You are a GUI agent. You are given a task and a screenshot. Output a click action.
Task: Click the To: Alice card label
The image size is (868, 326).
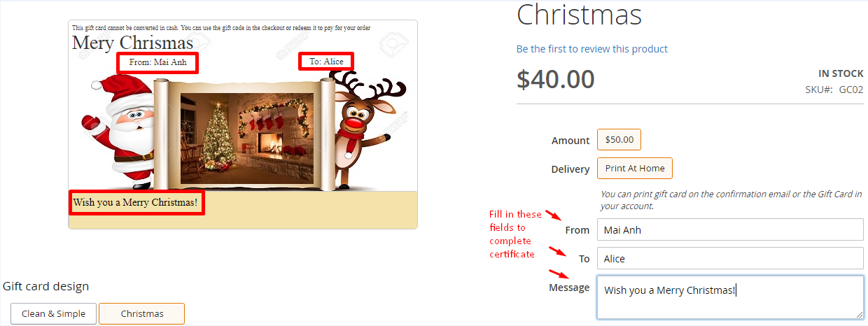[x=326, y=62]
